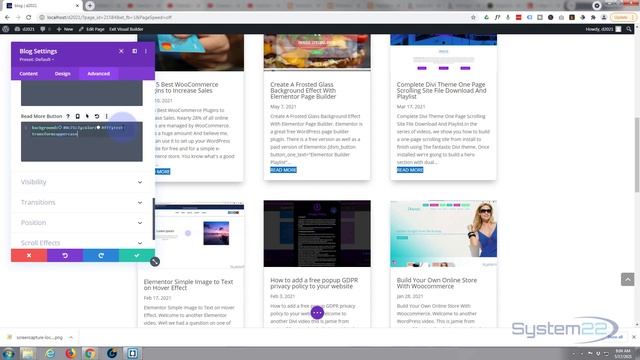Open the Frosted Glass Background Effect post title

point(303,91)
